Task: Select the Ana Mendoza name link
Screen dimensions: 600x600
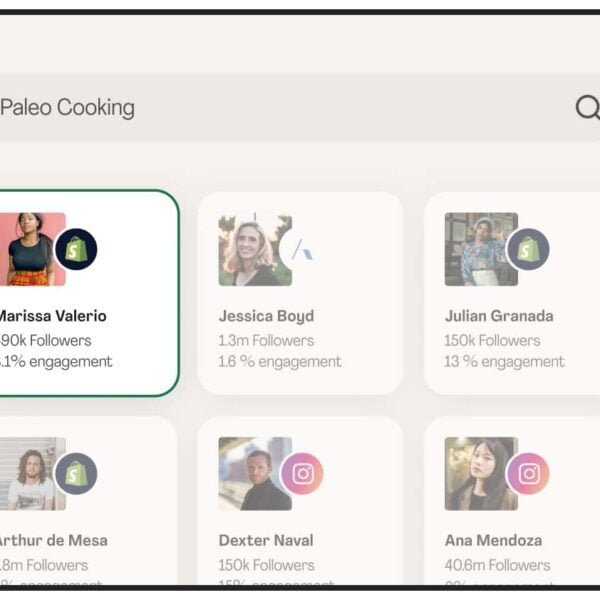Action: (x=494, y=540)
